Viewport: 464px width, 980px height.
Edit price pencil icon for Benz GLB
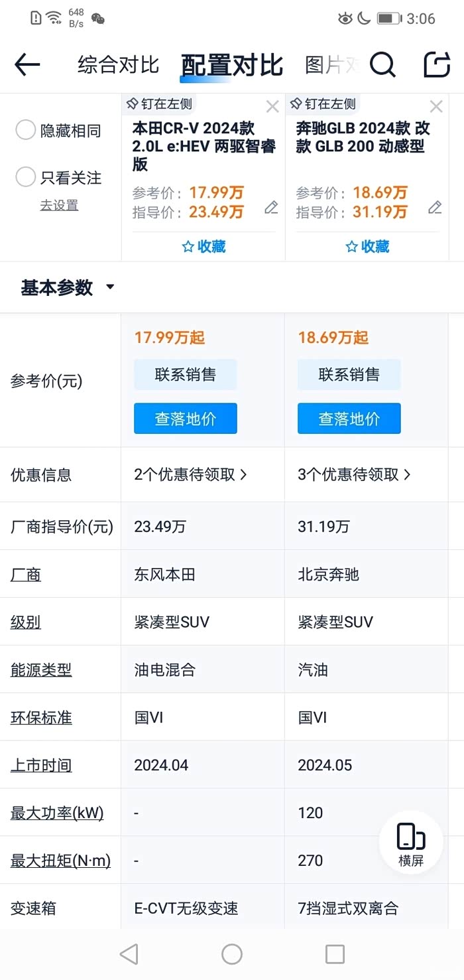point(435,208)
